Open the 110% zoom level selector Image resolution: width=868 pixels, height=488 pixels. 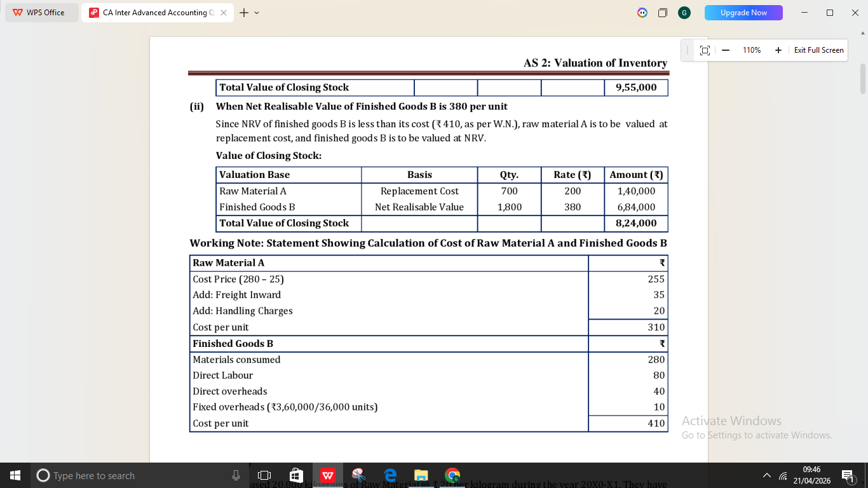[x=752, y=50]
